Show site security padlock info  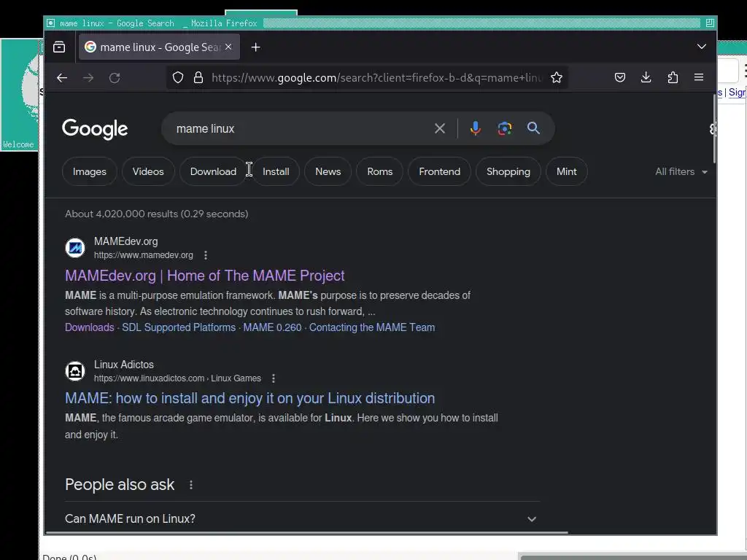click(198, 77)
